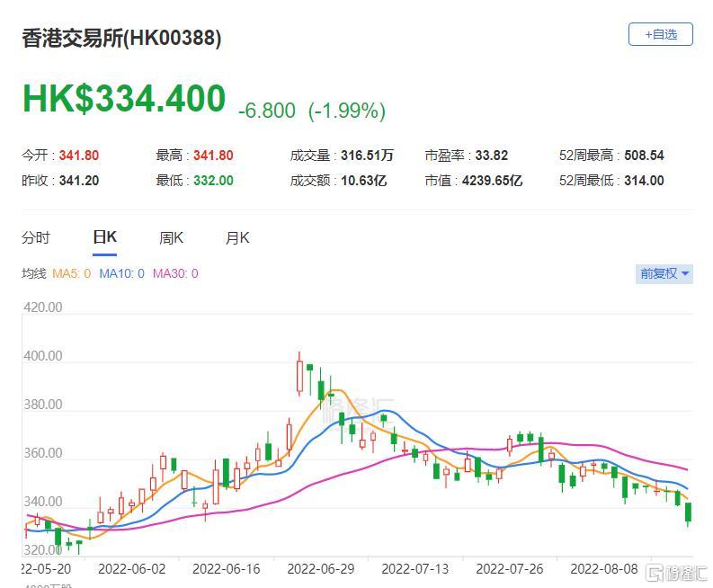Click the percentage change (-1.99%)

click(347, 111)
